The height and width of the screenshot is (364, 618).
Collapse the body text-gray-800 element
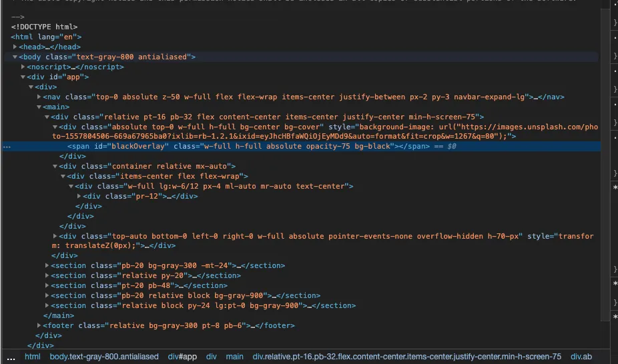coord(15,57)
